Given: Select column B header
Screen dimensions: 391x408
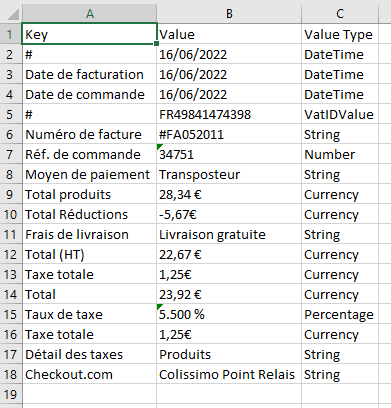Looking at the screenshot, I should 229,13.
